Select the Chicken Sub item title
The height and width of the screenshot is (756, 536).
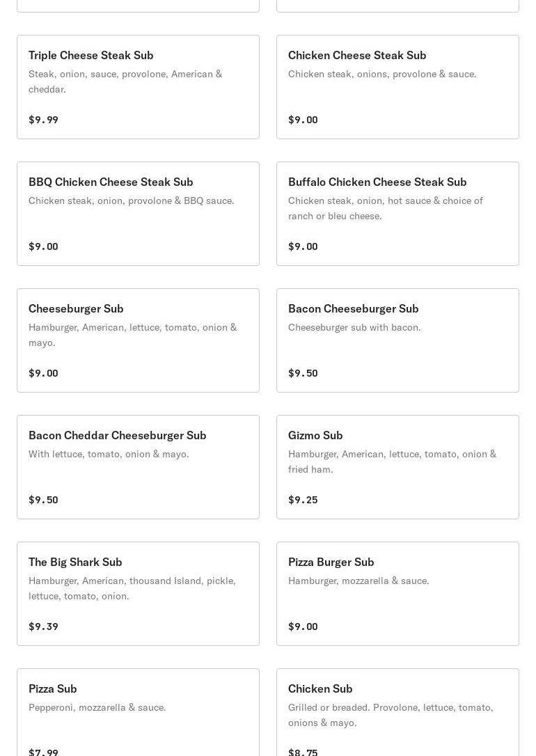[320, 688]
